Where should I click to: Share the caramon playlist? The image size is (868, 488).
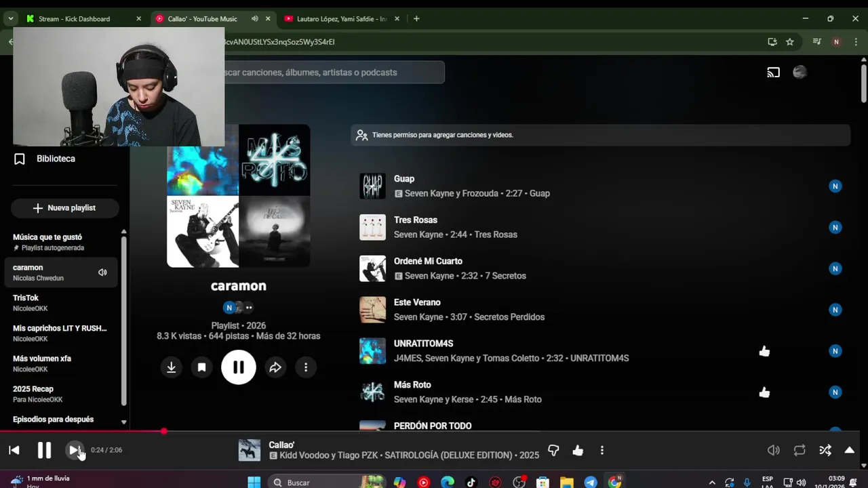point(275,367)
